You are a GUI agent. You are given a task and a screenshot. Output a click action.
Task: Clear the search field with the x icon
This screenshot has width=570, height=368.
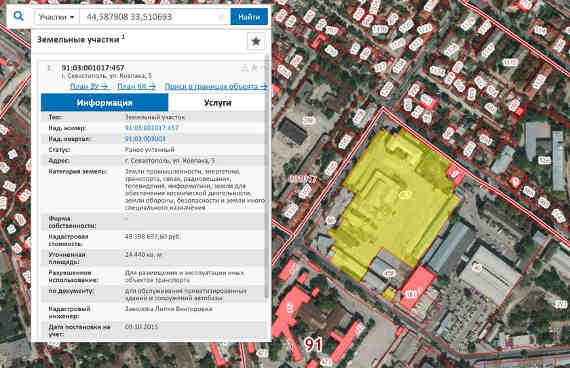point(221,17)
